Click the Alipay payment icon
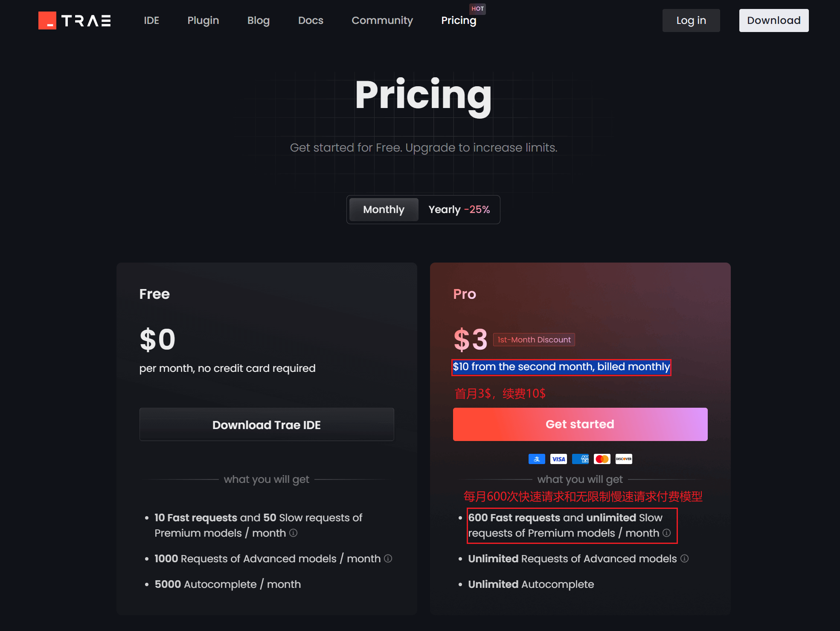 [537, 459]
